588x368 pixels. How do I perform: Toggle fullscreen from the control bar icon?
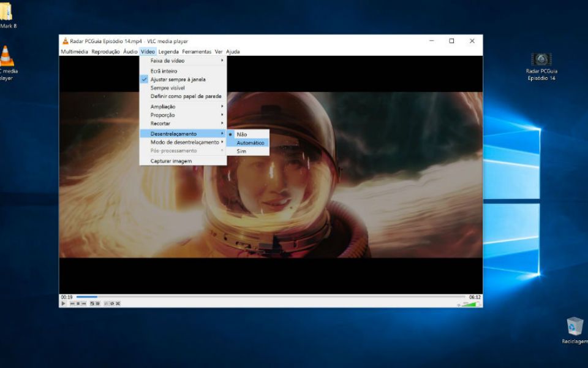pos(92,304)
